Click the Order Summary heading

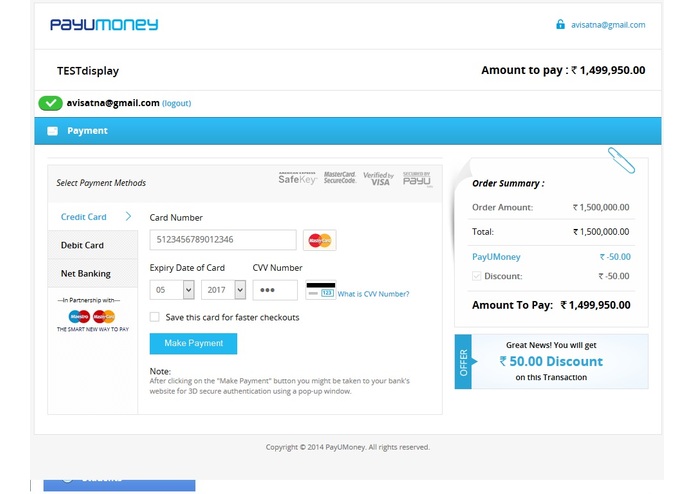[x=508, y=183]
